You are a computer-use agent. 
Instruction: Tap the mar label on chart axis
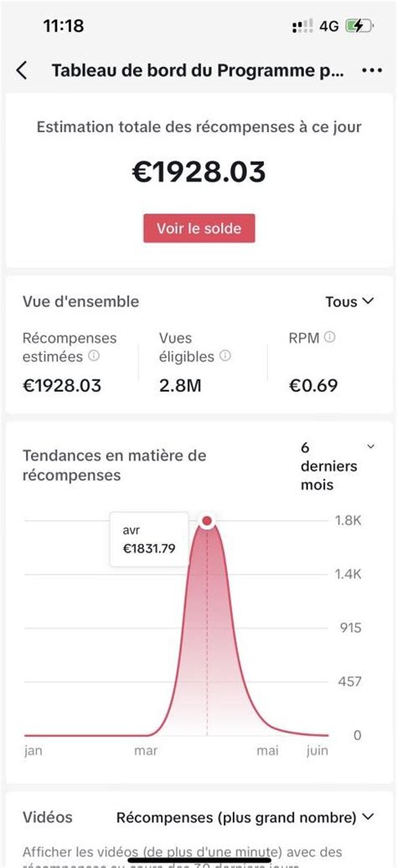[x=146, y=751]
